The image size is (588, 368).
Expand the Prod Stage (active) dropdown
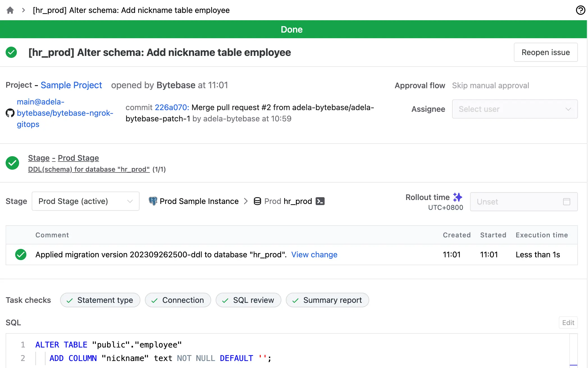85,201
